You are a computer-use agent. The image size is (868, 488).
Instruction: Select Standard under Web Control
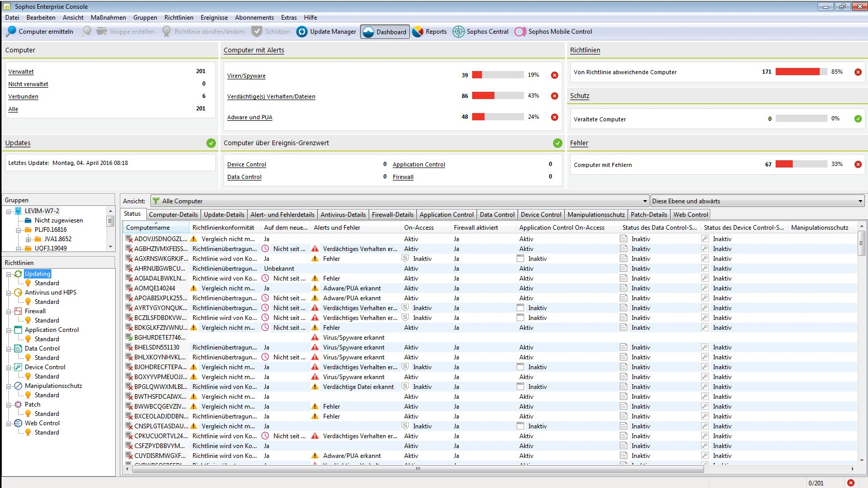coord(47,433)
